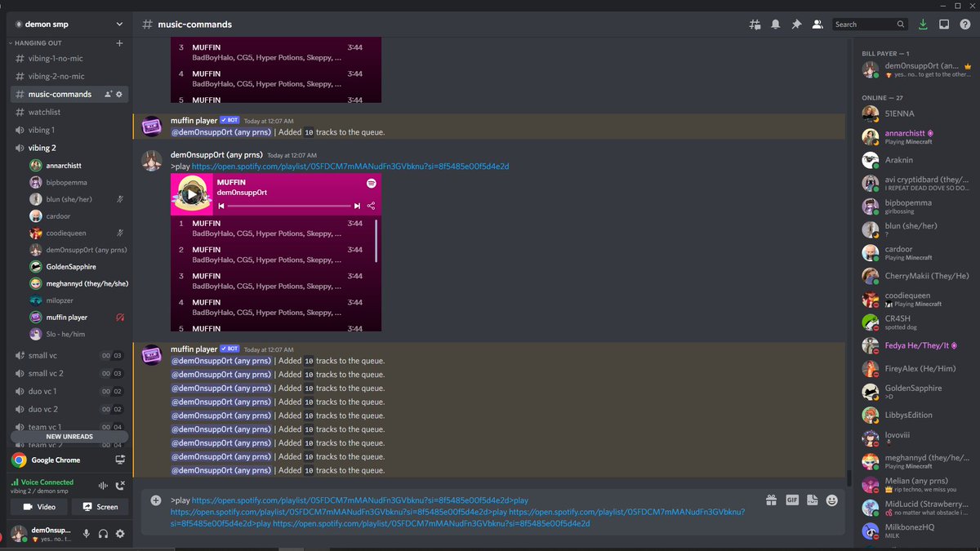Viewport: 980px width, 551px height.
Task: Open vibing-2-no-mic channel
Action: (x=69, y=77)
